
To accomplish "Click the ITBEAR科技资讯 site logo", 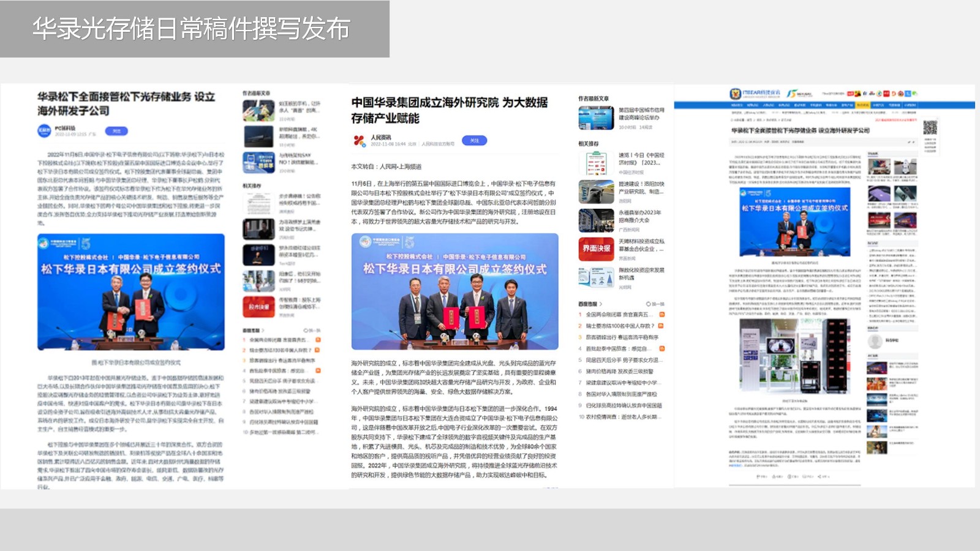I will click(755, 94).
